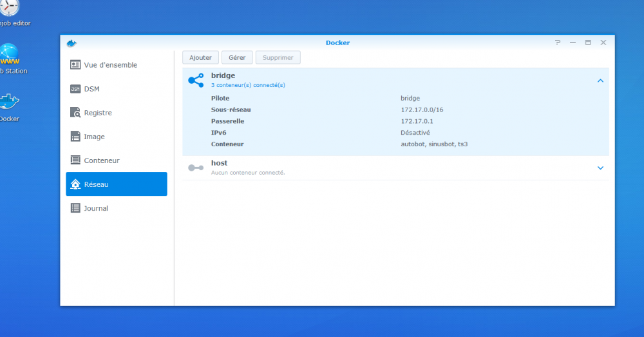This screenshot has width=644, height=337.
Task: Click IPv6 value Désactivé
Action: click(x=415, y=133)
